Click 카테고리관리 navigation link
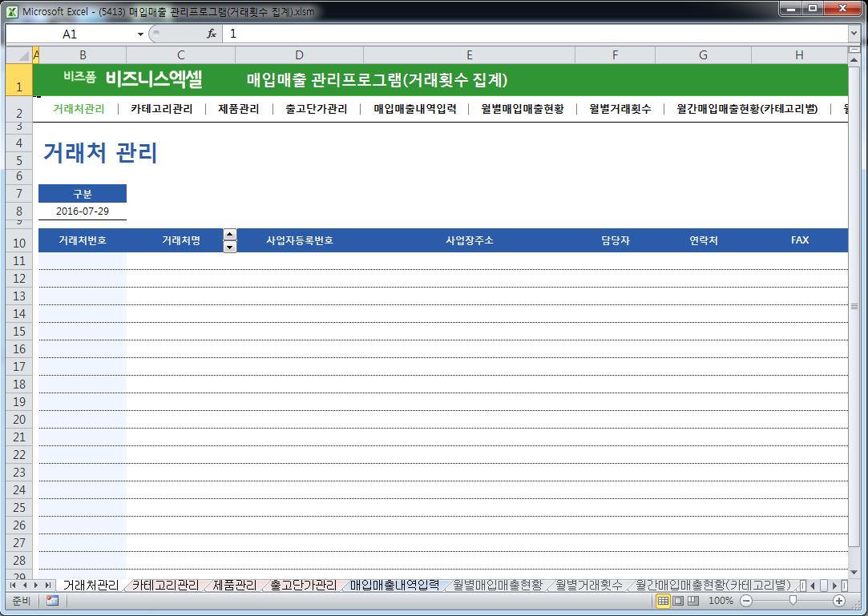868x616 pixels. click(162, 108)
